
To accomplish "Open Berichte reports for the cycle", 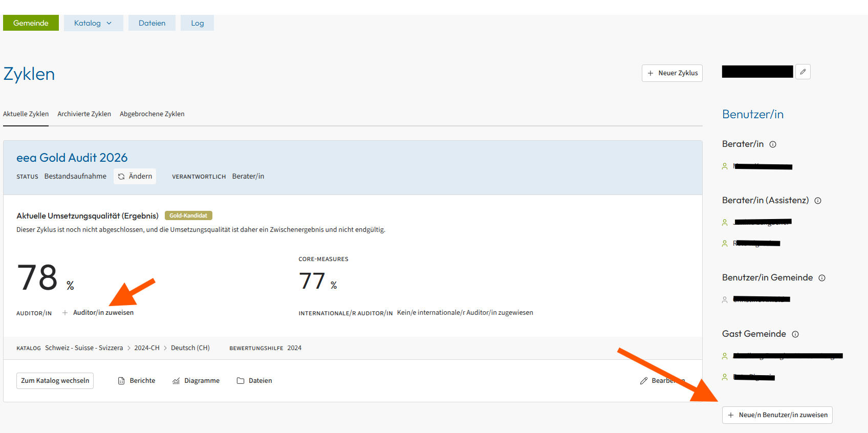I will coord(137,381).
